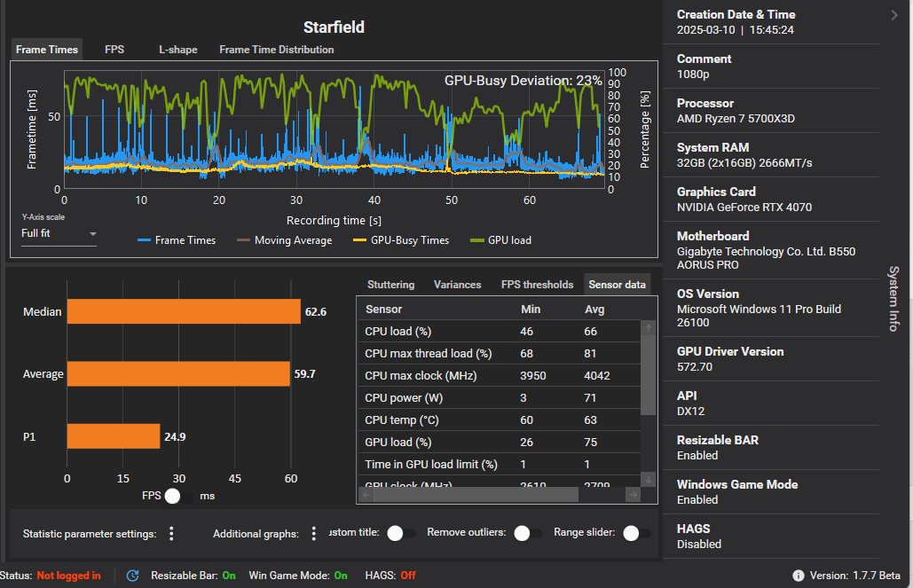Screen dimensions: 913x588
Task: Open statistic parameter settings three-dot menu
Action: coord(171,533)
